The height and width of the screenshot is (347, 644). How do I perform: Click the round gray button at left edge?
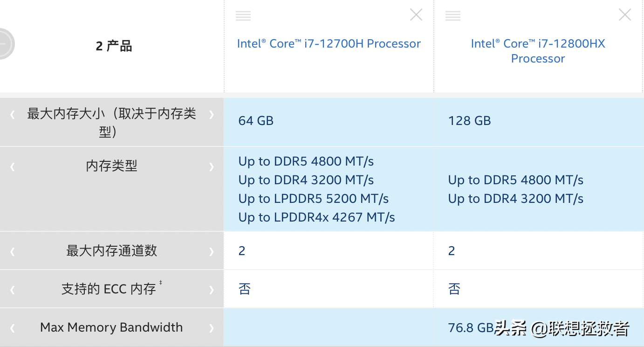coord(4,44)
